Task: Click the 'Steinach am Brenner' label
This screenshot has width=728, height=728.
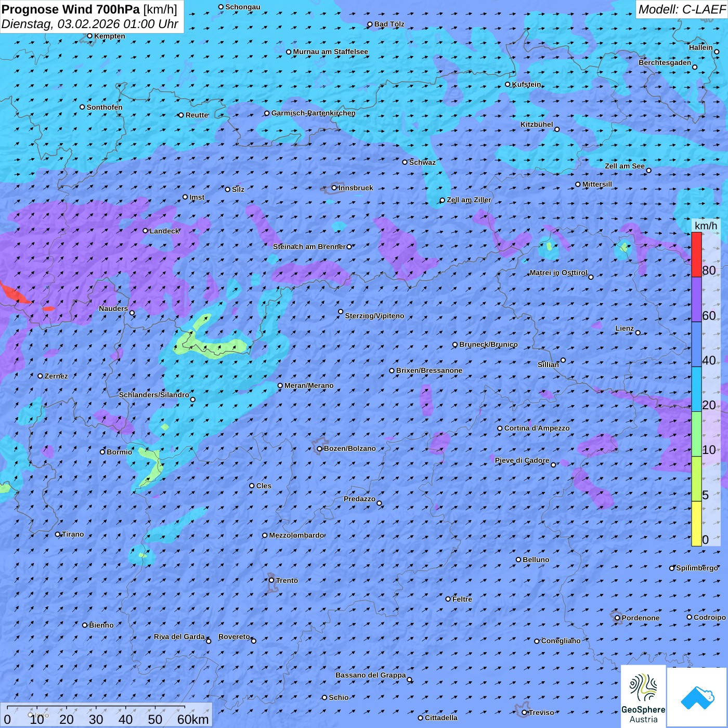Action: [309, 246]
